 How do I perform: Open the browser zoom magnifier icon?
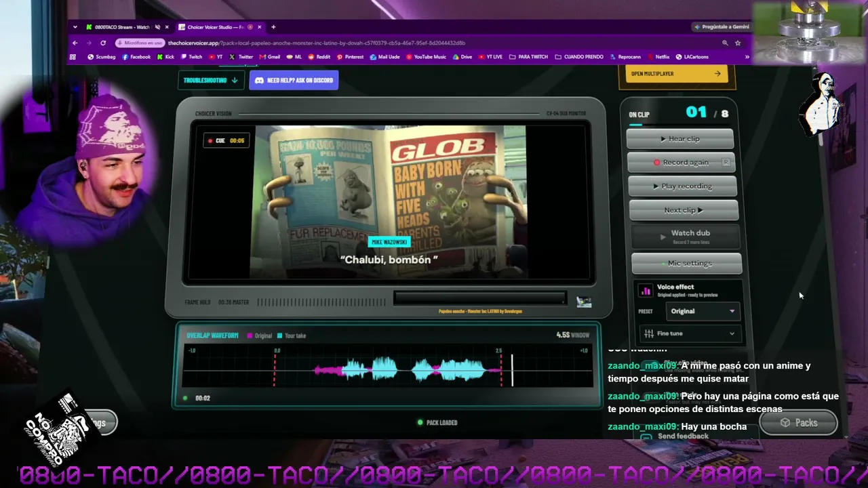click(x=725, y=43)
